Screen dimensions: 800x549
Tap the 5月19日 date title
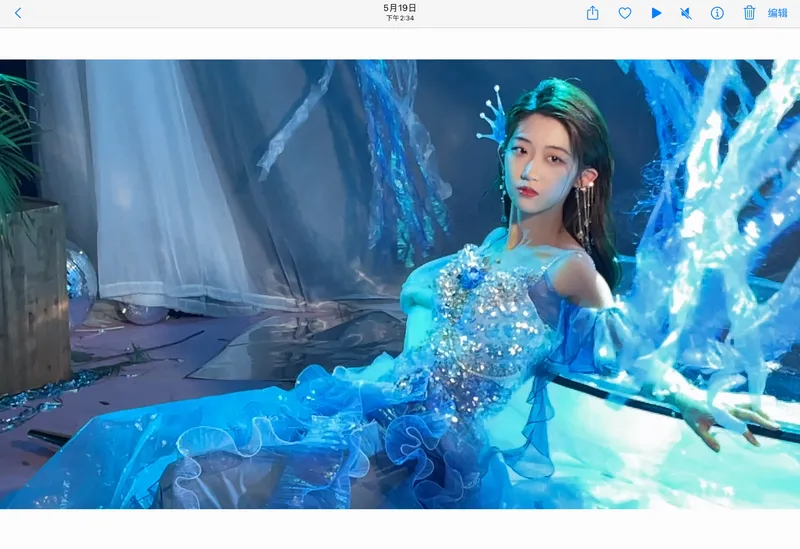[x=400, y=8]
